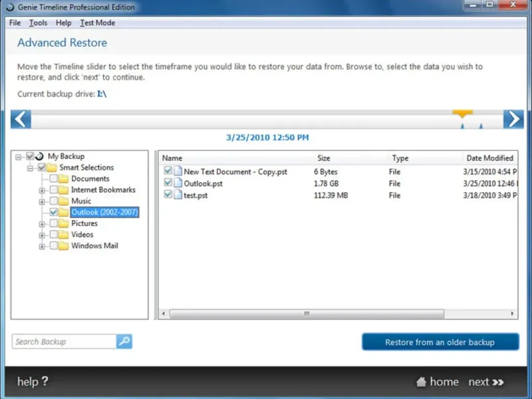Click the timeline forward arrow button
The width and height of the screenshot is (532, 399).
(513, 119)
